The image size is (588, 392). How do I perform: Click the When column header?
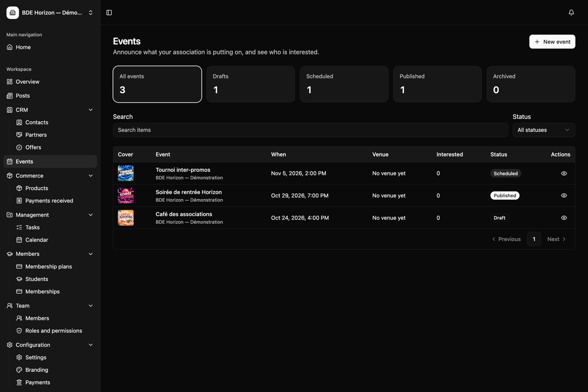tap(278, 154)
